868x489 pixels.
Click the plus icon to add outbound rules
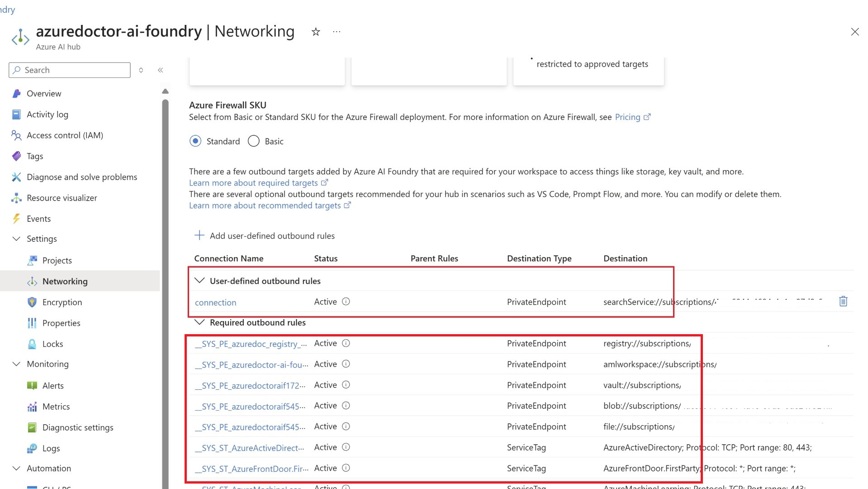click(x=199, y=235)
